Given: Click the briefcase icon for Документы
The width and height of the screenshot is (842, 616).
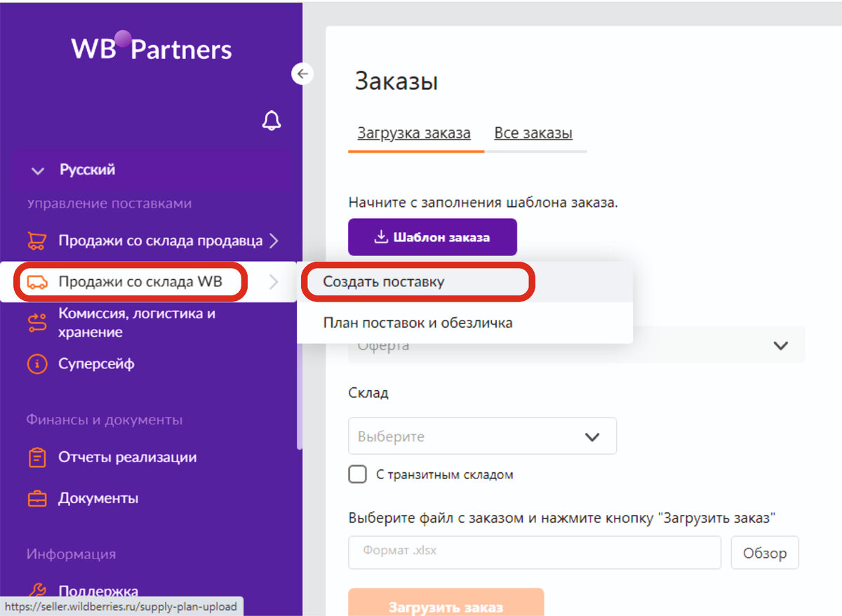Looking at the screenshot, I should 37,499.
